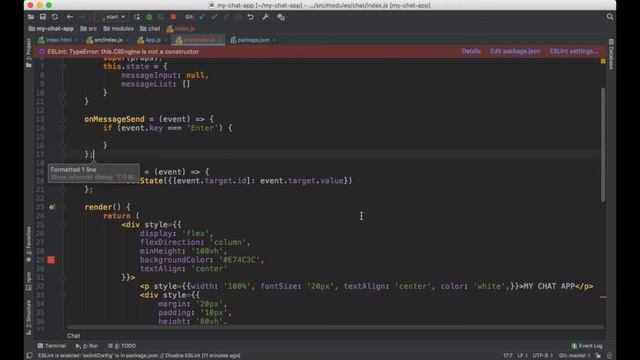Collapse the inner div style fold on line 33

pyautogui.click(x=63, y=295)
